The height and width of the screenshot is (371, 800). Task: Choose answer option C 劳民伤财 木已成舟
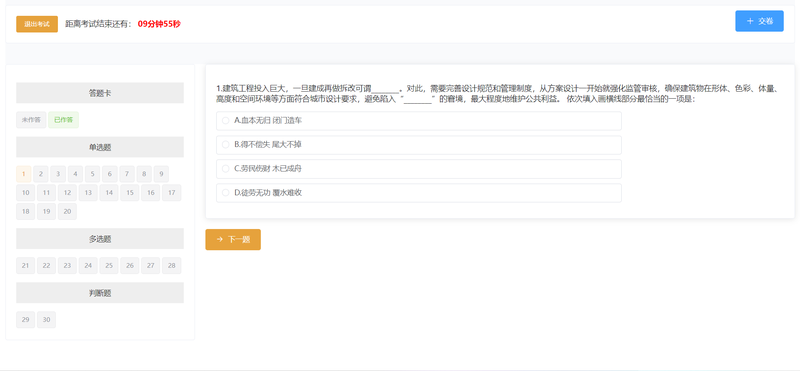419,169
